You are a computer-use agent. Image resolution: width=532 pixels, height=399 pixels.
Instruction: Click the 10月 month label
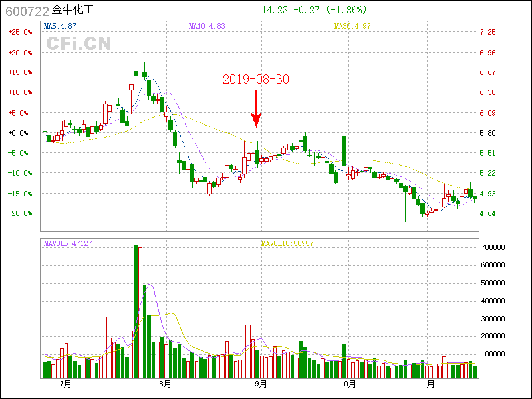[x=348, y=384]
